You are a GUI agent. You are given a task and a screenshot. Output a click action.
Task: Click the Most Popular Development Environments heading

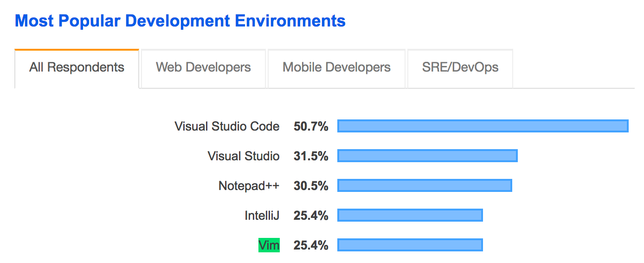[x=180, y=21]
